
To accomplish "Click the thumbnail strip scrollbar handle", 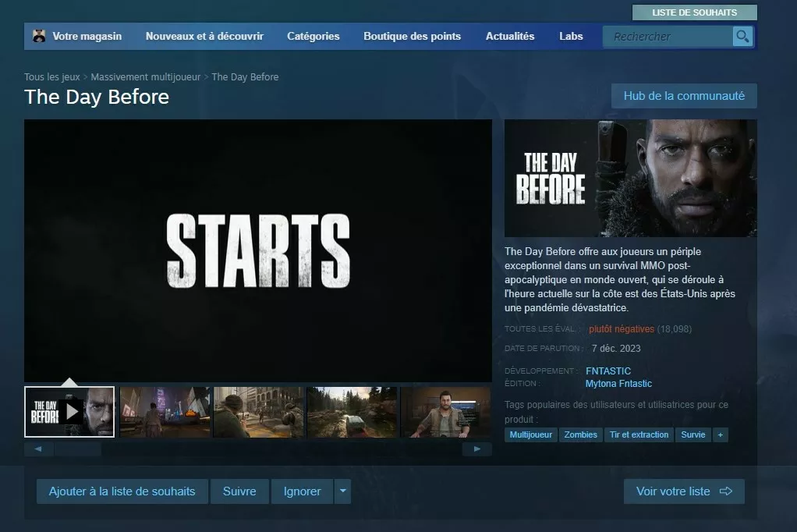I will tap(78, 449).
